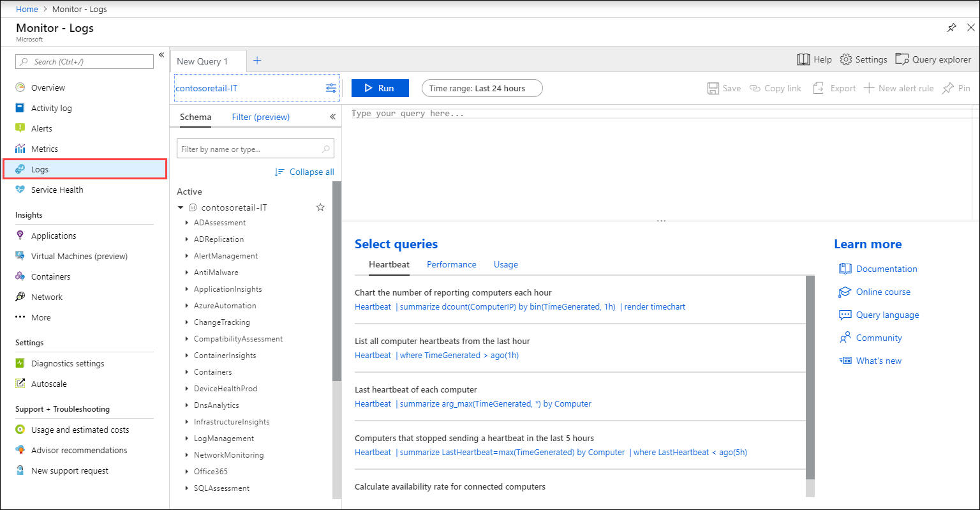Open the Time range selector
This screenshot has height=510, width=980.
coord(482,88)
